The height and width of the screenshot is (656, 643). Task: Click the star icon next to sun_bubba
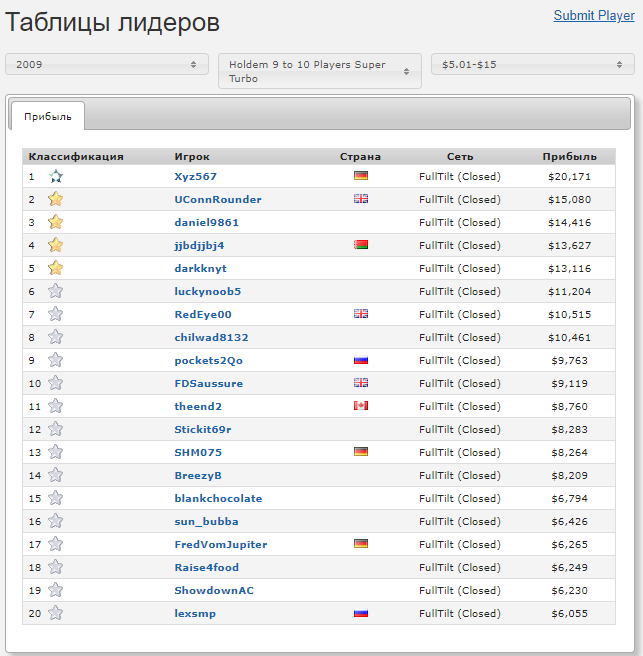click(56, 521)
